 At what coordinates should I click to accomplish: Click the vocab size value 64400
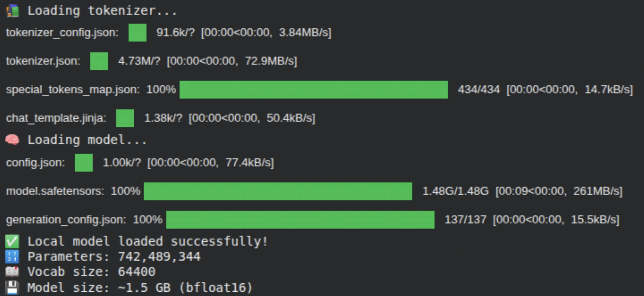(136, 272)
